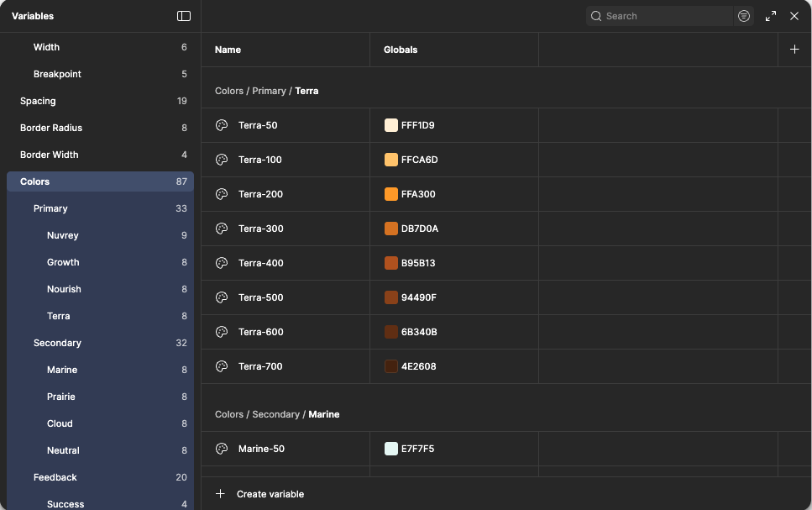Image resolution: width=812 pixels, height=510 pixels.
Task: Open the FFF1D9 color swatch
Action: [391, 125]
